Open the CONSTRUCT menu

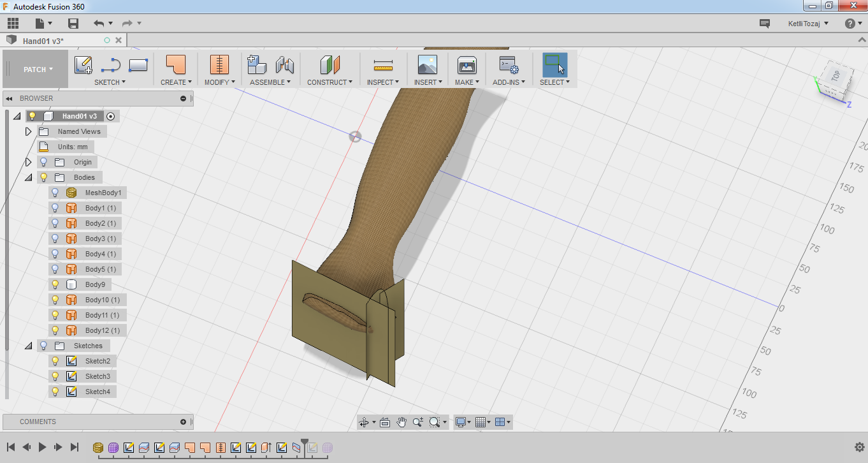click(329, 82)
